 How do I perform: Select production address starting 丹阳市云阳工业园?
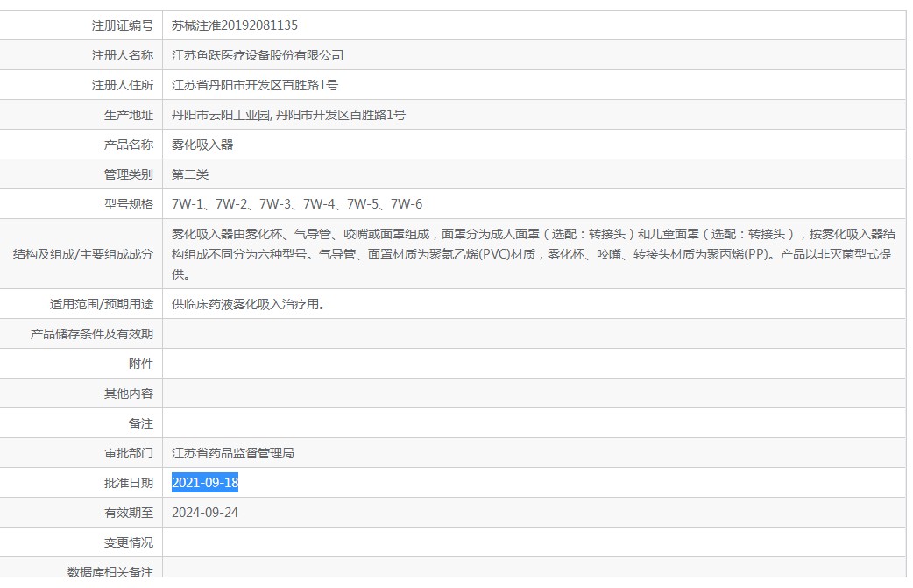[x=288, y=115]
